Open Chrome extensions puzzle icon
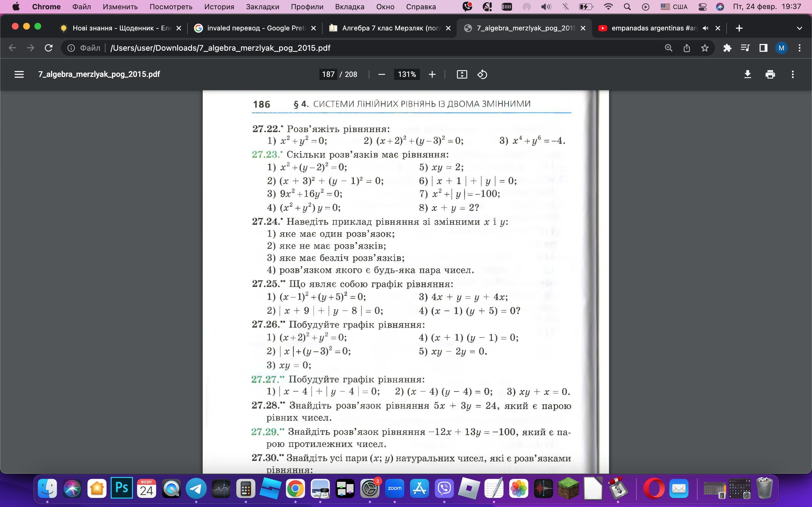 click(727, 48)
